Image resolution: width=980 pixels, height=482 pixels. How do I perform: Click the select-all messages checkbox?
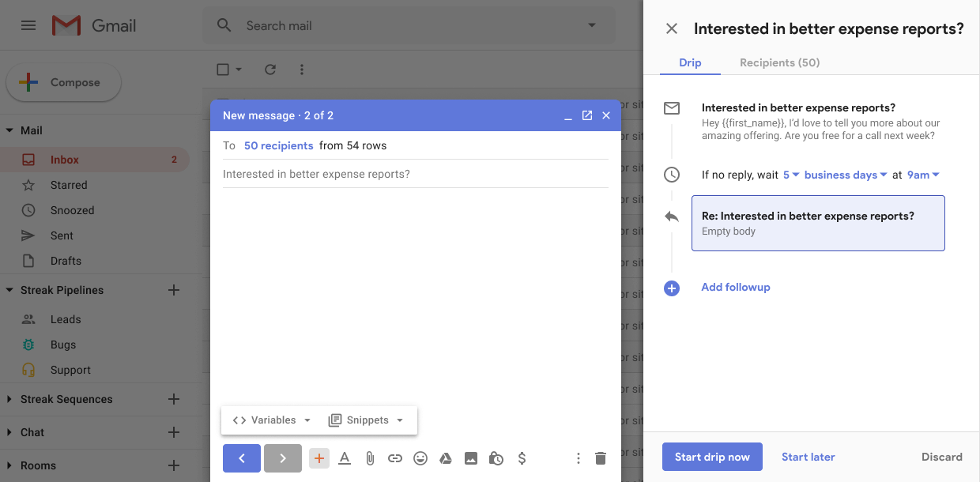(222, 70)
